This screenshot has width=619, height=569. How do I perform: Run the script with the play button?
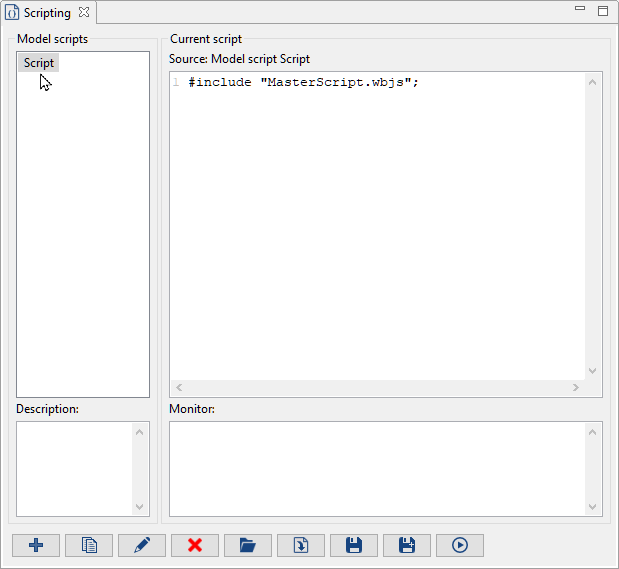click(x=460, y=545)
